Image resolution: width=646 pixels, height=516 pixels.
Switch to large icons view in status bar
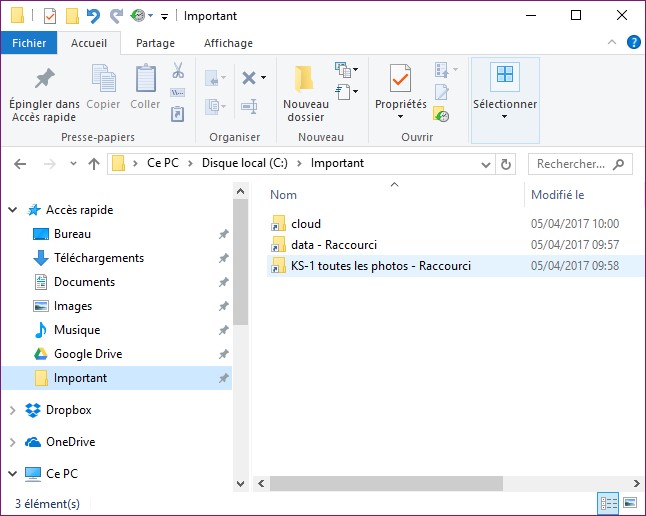pos(630,503)
